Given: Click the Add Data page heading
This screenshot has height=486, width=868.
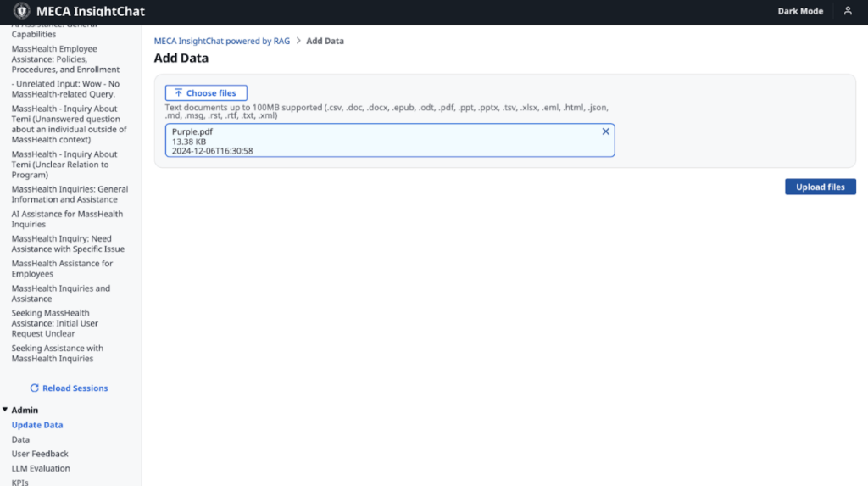Looking at the screenshot, I should coord(181,59).
